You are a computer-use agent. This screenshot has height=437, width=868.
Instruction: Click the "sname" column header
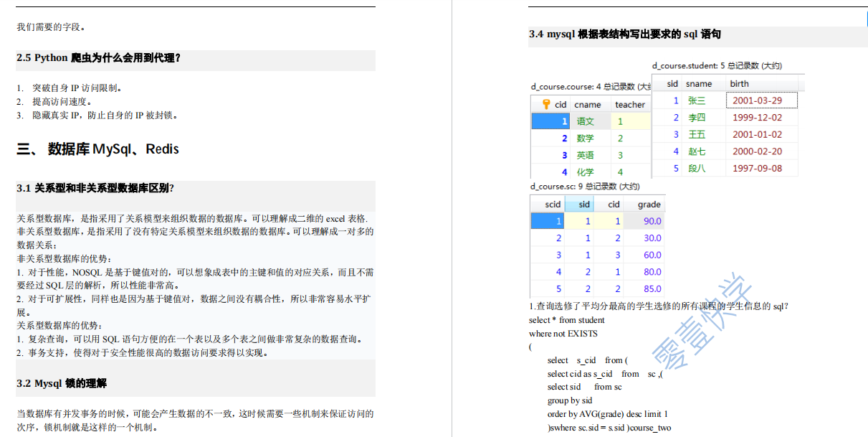(699, 84)
